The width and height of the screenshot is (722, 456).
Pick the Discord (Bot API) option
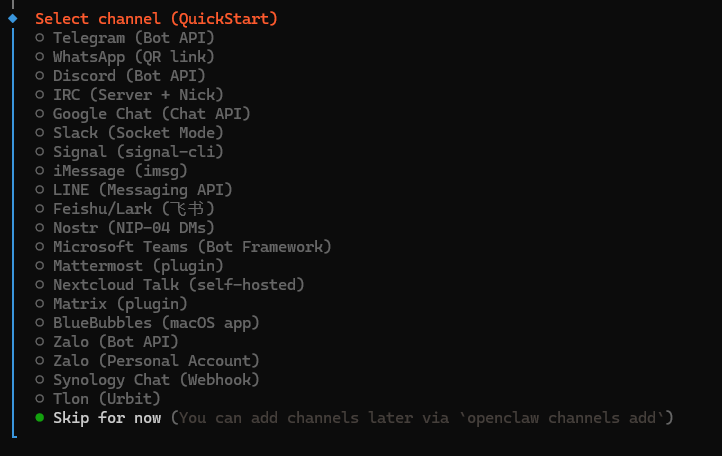[129, 76]
